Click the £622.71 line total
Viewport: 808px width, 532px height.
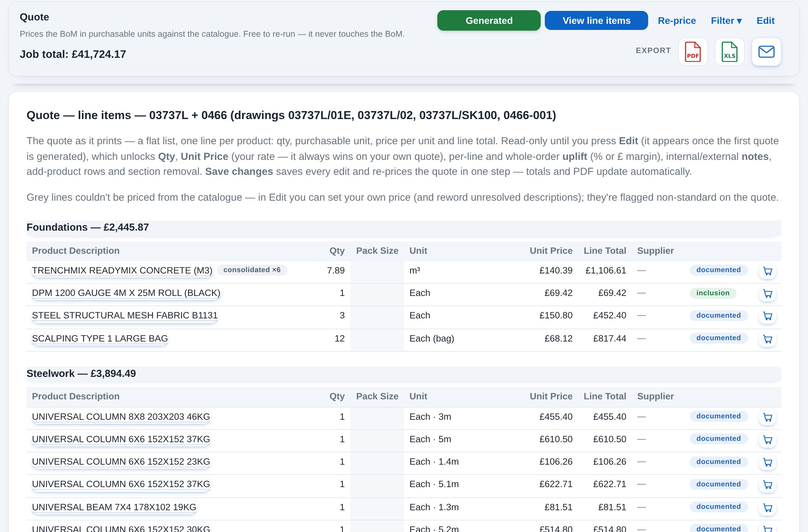click(609, 484)
